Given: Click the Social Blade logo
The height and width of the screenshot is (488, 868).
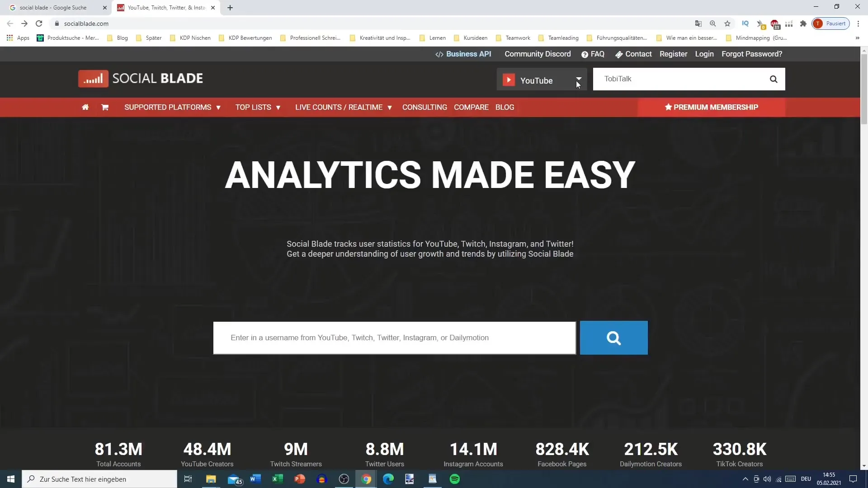Looking at the screenshot, I should coord(141,78).
